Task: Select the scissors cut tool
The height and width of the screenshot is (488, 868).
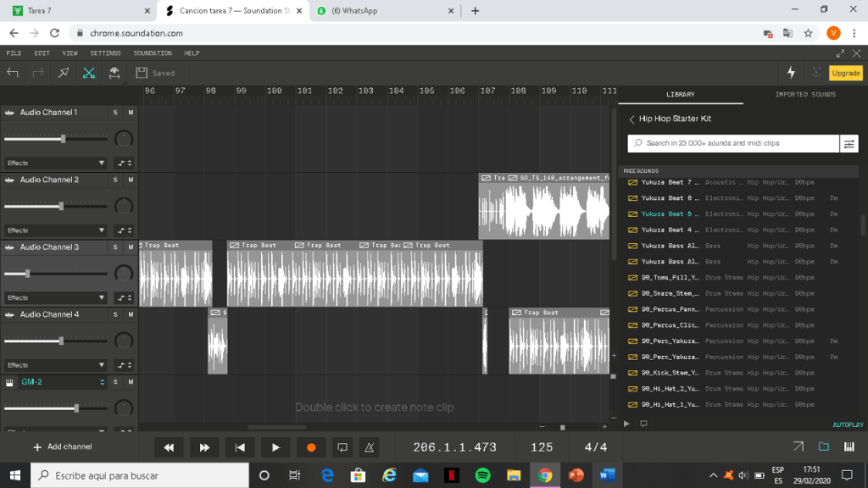Action: 88,73
